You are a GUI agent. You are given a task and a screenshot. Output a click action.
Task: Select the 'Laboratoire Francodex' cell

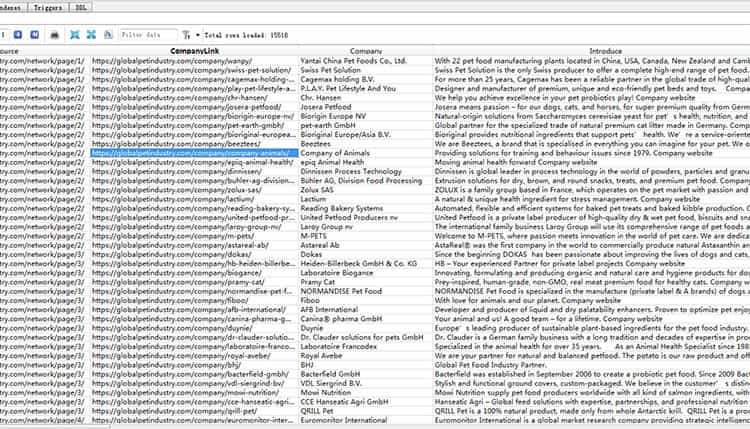point(366,346)
